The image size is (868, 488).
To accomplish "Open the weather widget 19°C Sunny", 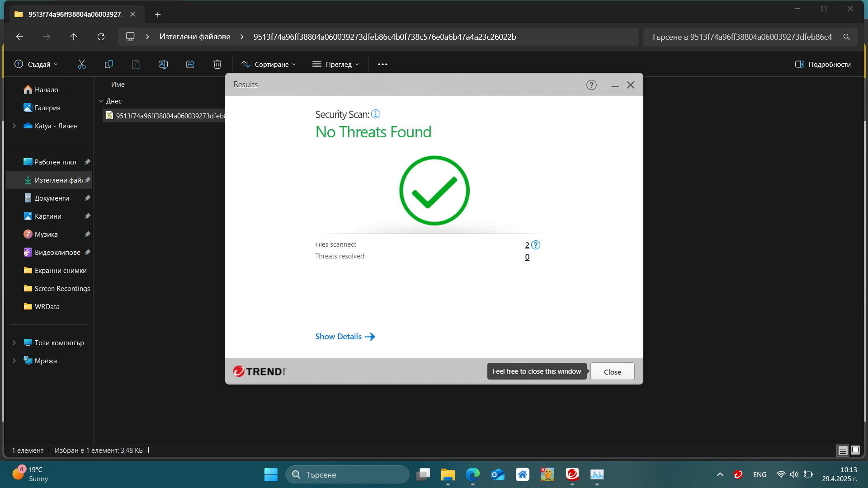I will [x=30, y=474].
